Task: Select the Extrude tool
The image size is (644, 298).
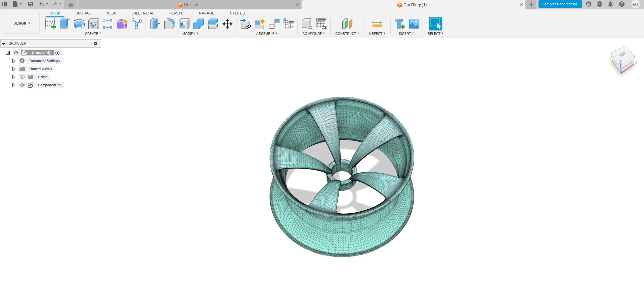Action: (x=65, y=24)
